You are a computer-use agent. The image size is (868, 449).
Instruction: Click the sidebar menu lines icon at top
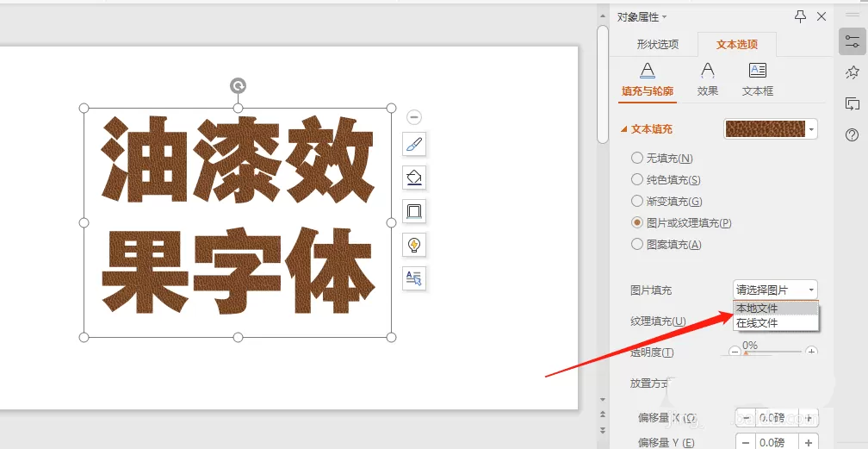coord(852,15)
